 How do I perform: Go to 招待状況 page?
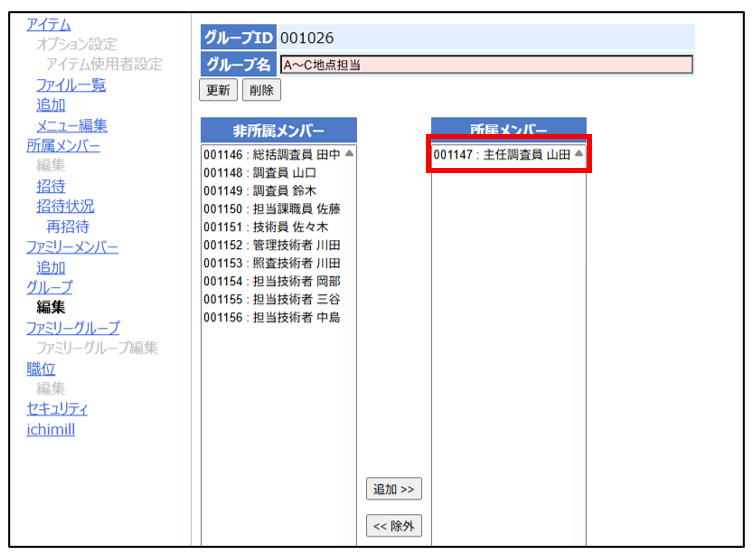click(65, 207)
